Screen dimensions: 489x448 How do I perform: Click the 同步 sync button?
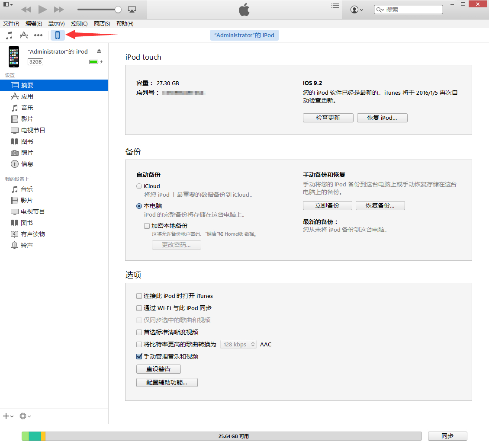pos(447,436)
